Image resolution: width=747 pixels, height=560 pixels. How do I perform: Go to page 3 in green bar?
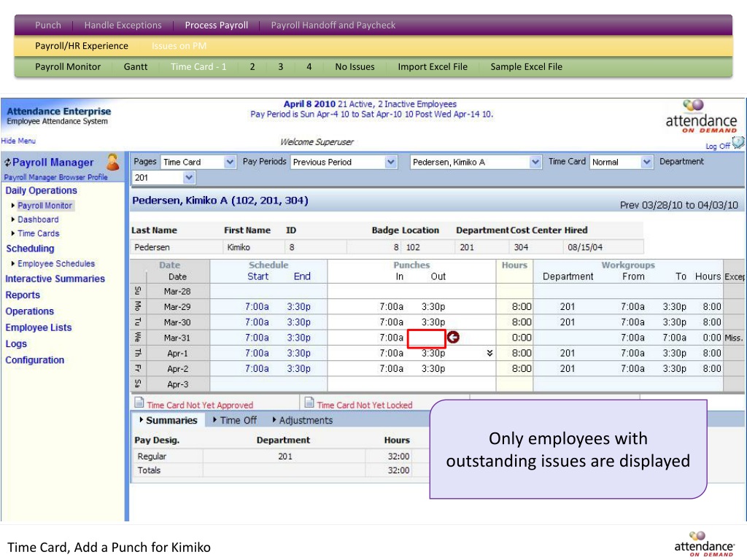pyautogui.click(x=281, y=66)
